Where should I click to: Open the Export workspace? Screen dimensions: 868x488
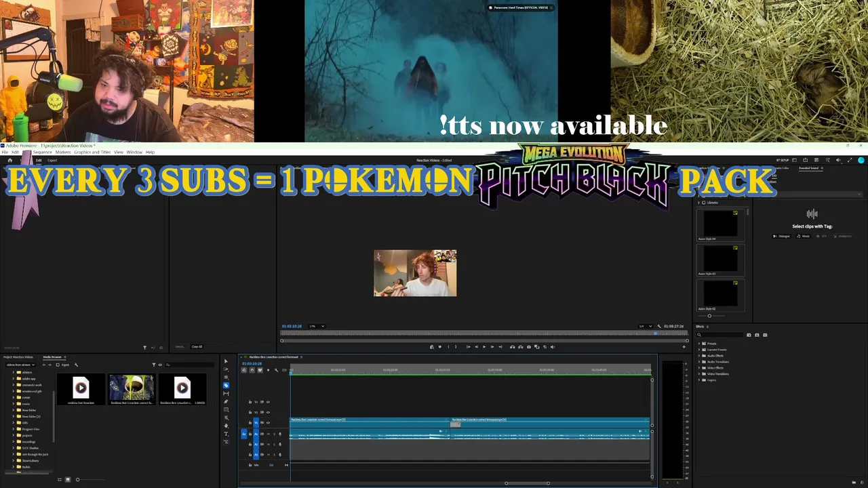(x=52, y=161)
